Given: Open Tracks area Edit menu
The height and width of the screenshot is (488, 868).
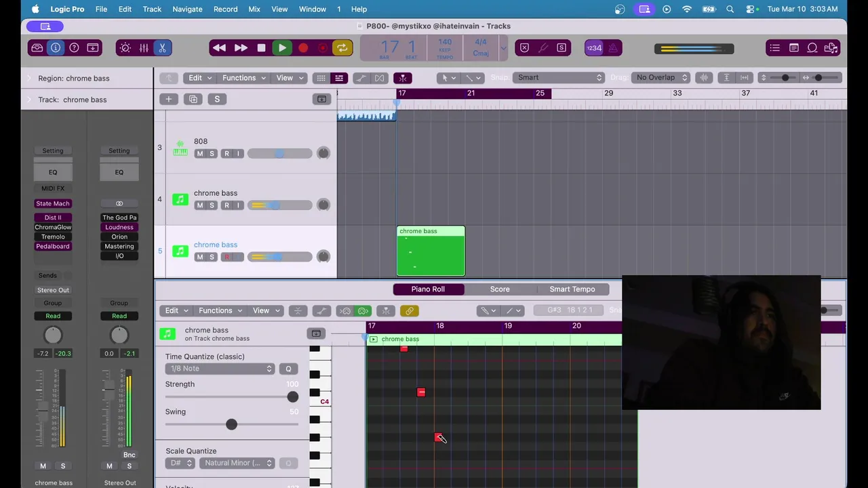Looking at the screenshot, I should (x=199, y=78).
